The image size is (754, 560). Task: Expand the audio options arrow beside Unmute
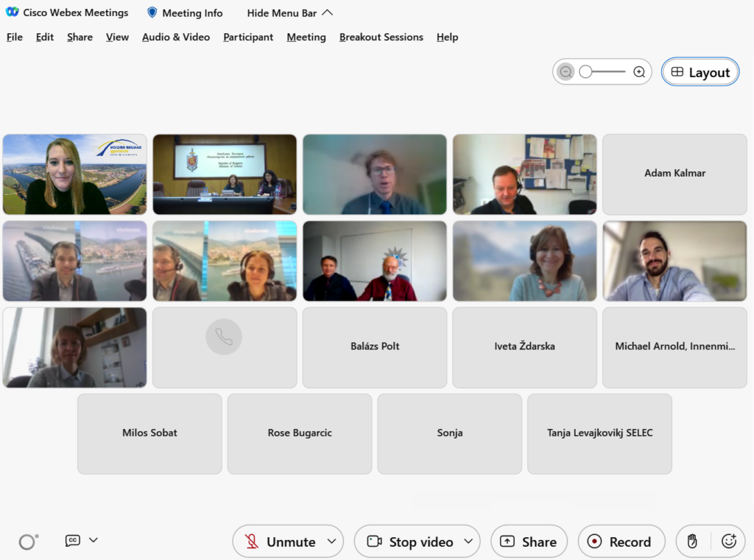pyautogui.click(x=331, y=542)
